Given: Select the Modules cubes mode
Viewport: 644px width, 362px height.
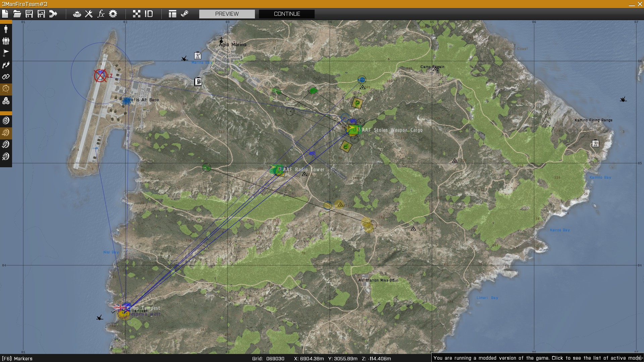Looking at the screenshot, I should pyautogui.click(x=6, y=101).
